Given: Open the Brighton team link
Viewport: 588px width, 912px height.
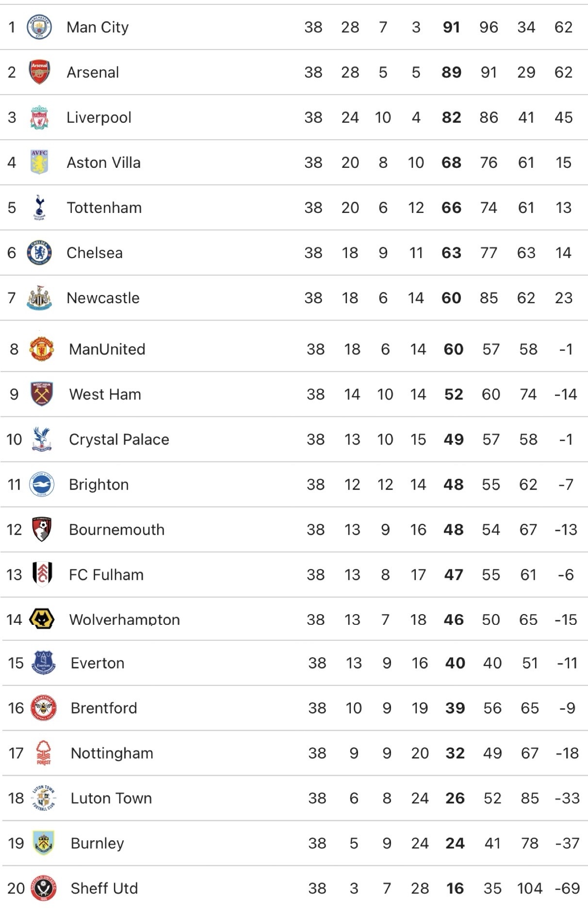Looking at the screenshot, I should coord(99,485).
